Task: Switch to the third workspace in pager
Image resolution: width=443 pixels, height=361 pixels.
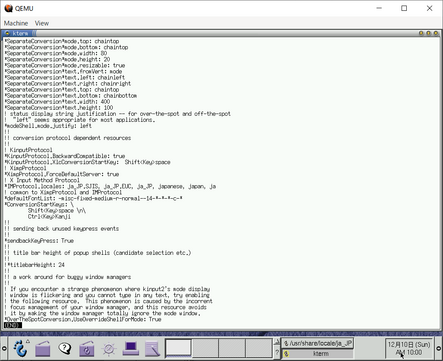Action: (232, 348)
